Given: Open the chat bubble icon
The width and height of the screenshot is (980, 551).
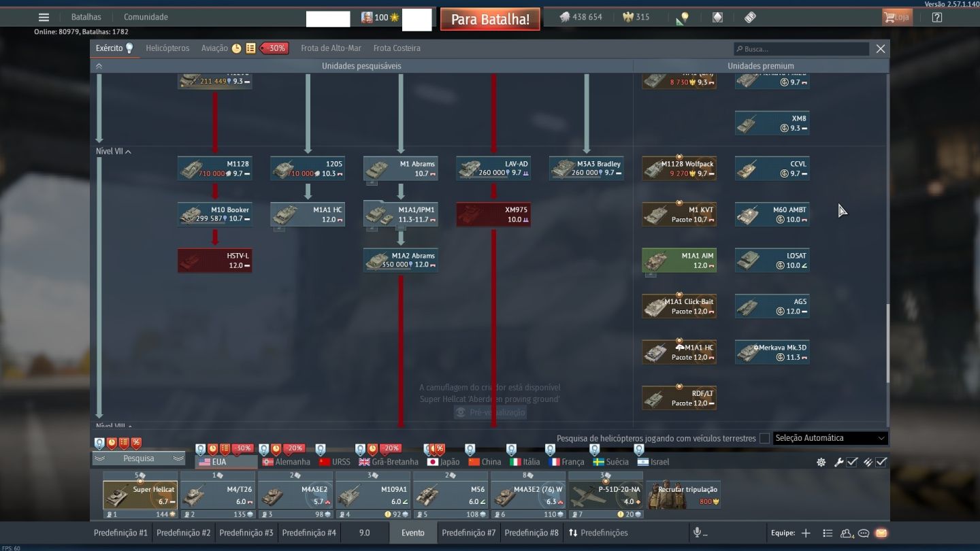Looking at the screenshot, I should click(864, 533).
